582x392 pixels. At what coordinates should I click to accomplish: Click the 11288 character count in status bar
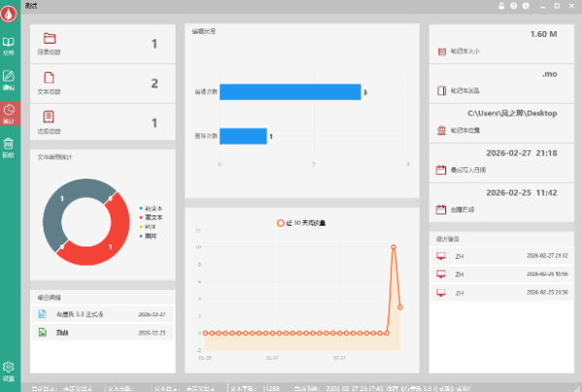click(x=271, y=388)
